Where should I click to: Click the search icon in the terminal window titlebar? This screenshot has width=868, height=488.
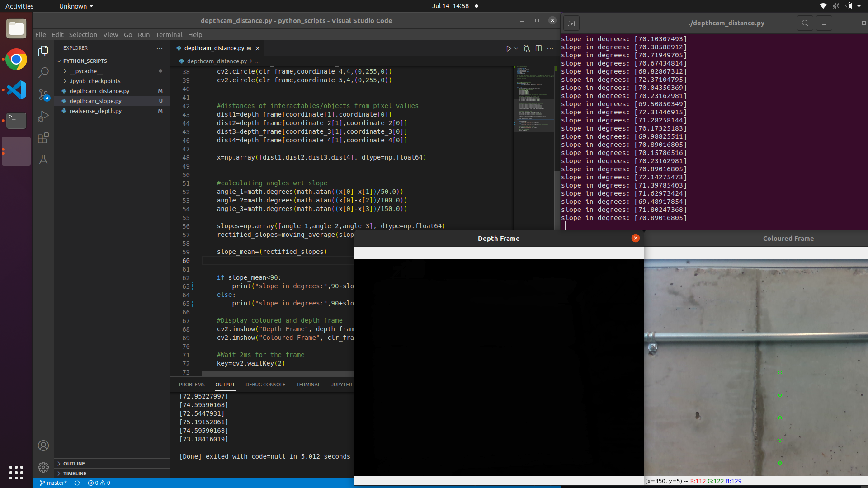[x=805, y=23]
